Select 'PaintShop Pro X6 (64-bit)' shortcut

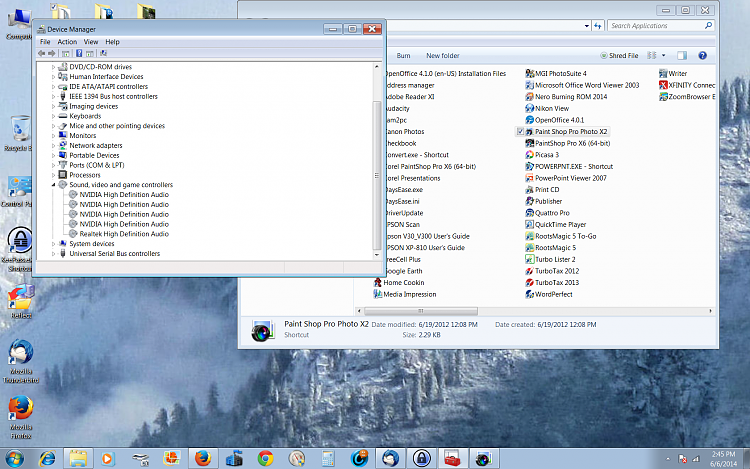pyautogui.click(x=573, y=143)
